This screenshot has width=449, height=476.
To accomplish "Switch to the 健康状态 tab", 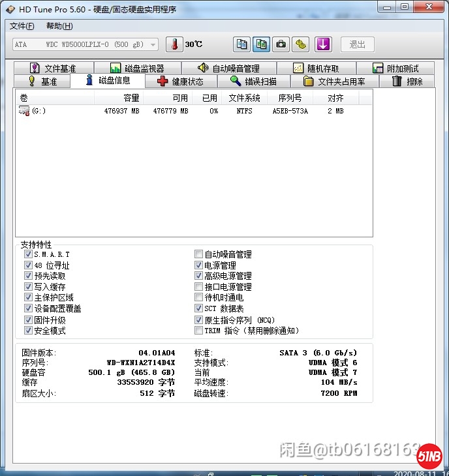I will point(181,82).
